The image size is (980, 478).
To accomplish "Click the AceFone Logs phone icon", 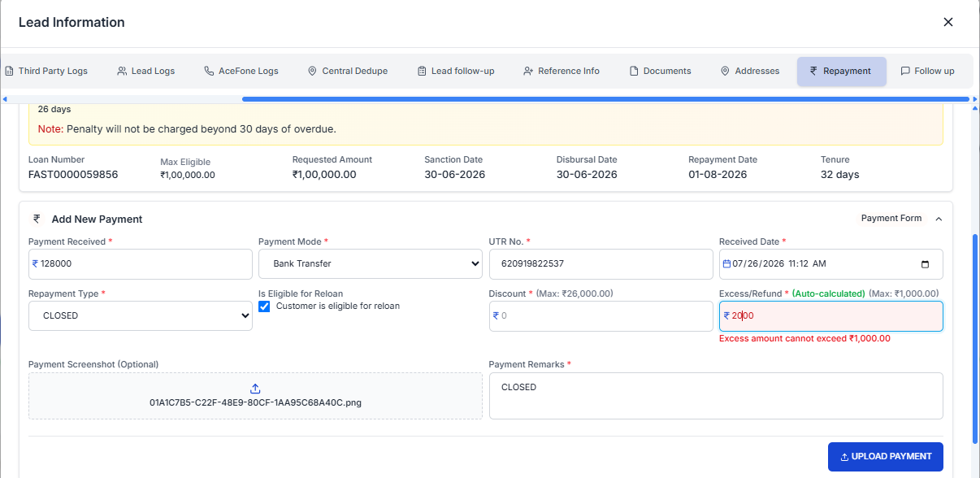I will tap(209, 72).
